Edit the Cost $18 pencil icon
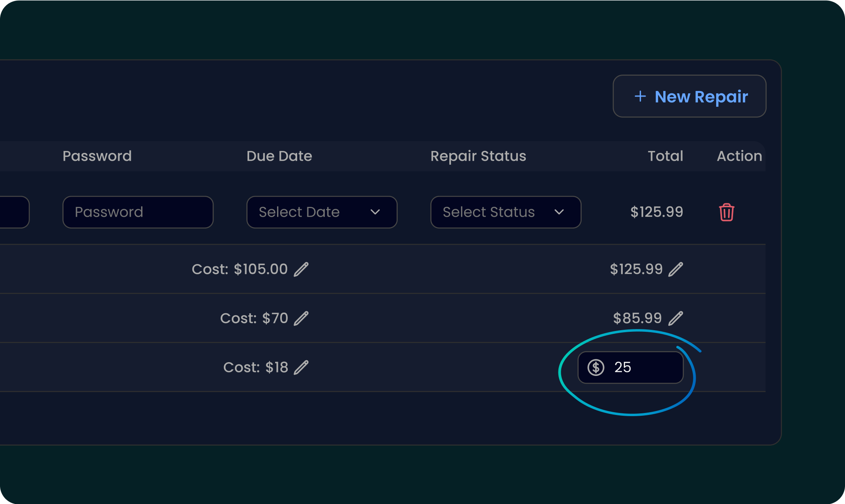This screenshot has width=845, height=504. pos(301,367)
